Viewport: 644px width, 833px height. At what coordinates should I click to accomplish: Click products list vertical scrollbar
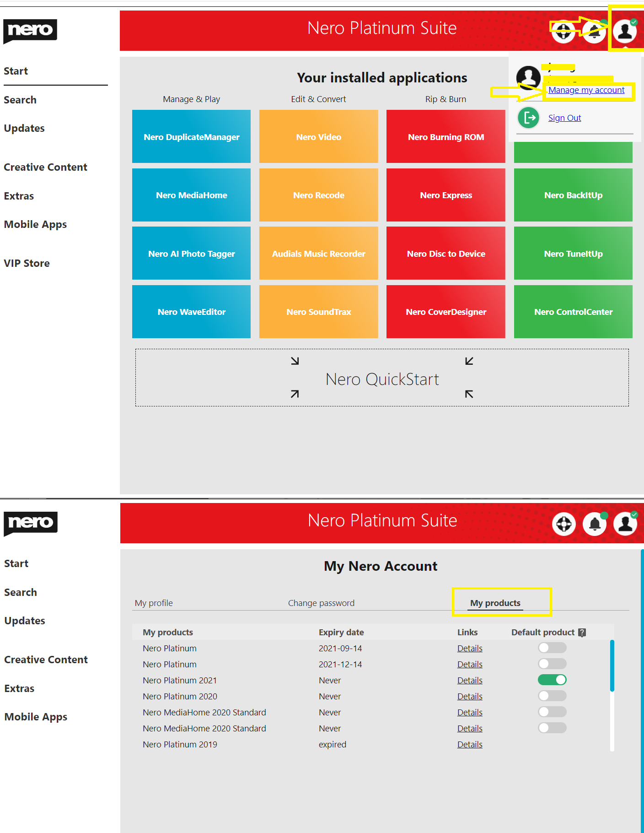coord(612,665)
